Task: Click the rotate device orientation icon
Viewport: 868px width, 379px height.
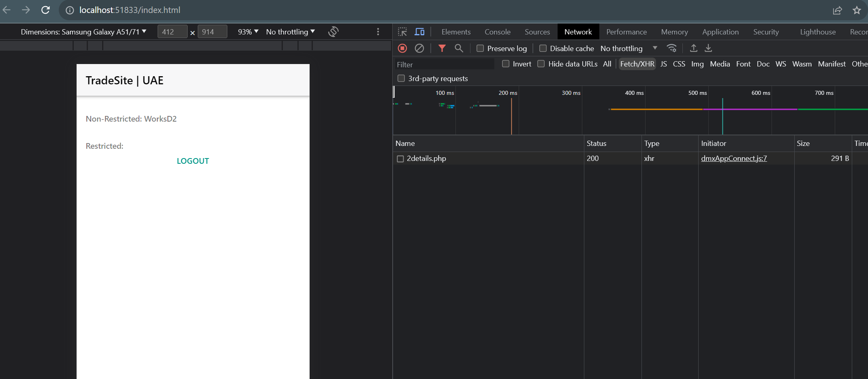Action: (x=333, y=32)
